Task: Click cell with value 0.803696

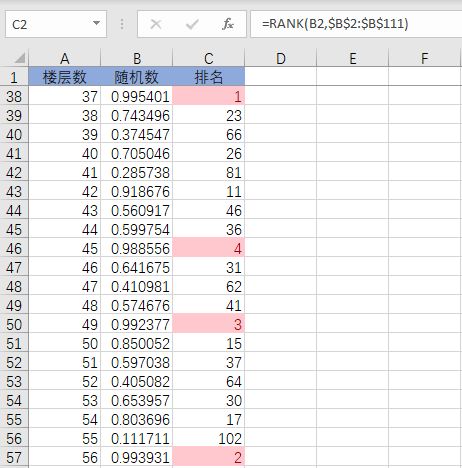Action: [137, 419]
